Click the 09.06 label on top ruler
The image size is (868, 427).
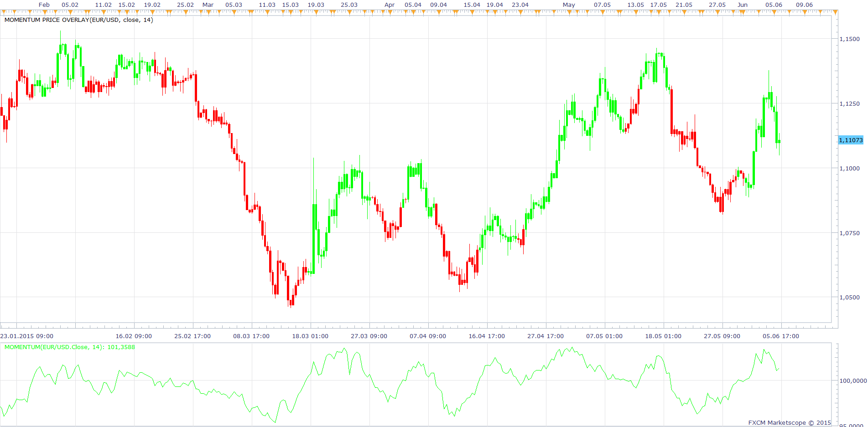click(804, 5)
